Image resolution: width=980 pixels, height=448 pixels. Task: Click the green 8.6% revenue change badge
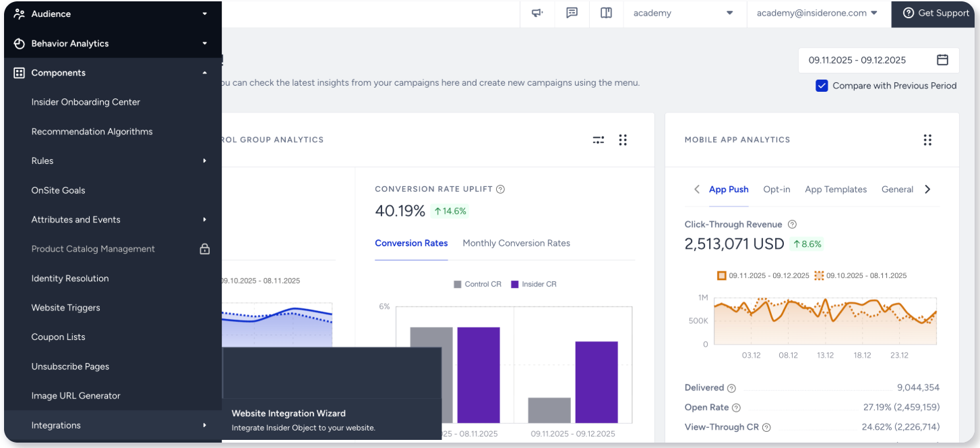pyautogui.click(x=807, y=244)
